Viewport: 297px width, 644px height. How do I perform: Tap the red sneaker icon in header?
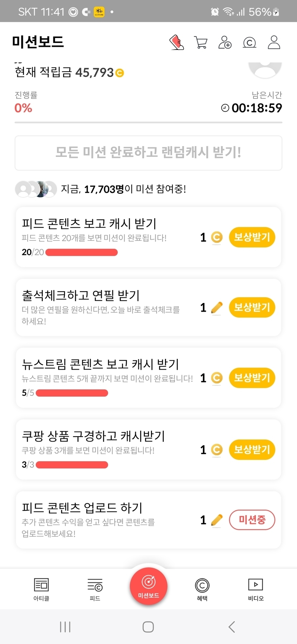[x=176, y=42]
